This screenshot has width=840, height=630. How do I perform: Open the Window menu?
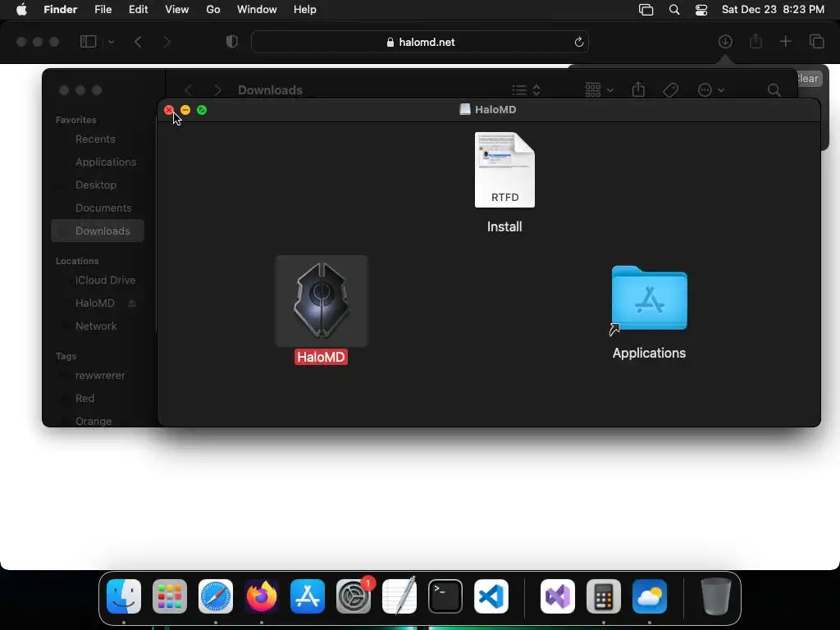click(x=257, y=10)
